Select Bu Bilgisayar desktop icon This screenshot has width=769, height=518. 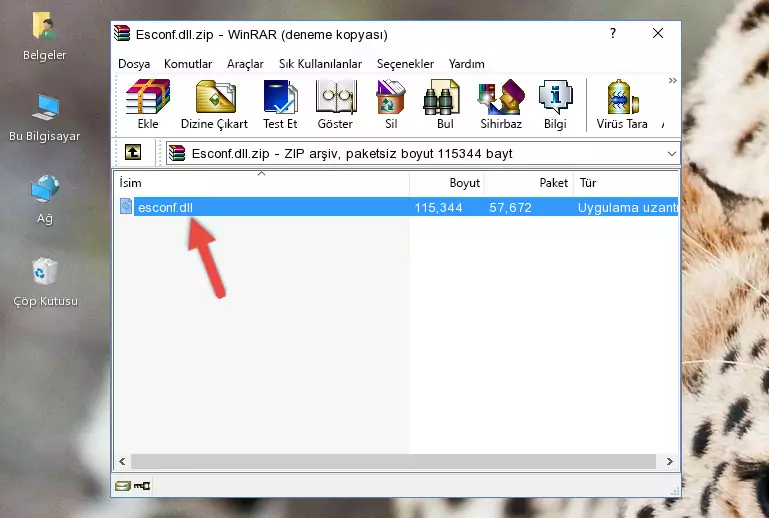44,118
